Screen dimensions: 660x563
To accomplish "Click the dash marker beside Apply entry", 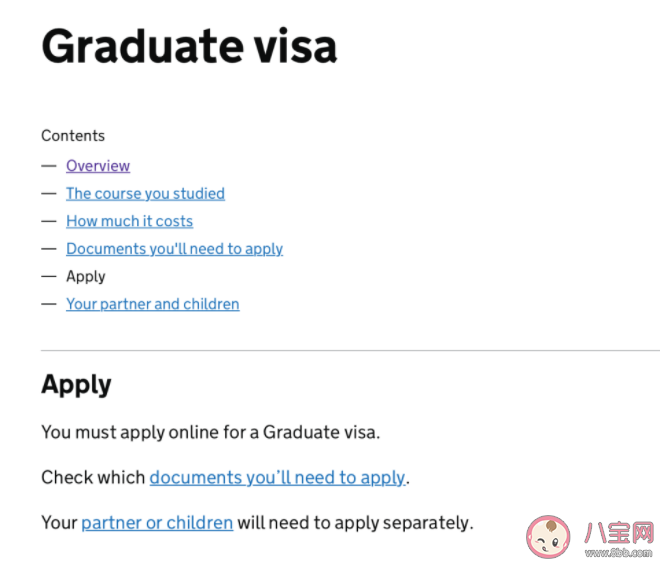I will point(49,276).
